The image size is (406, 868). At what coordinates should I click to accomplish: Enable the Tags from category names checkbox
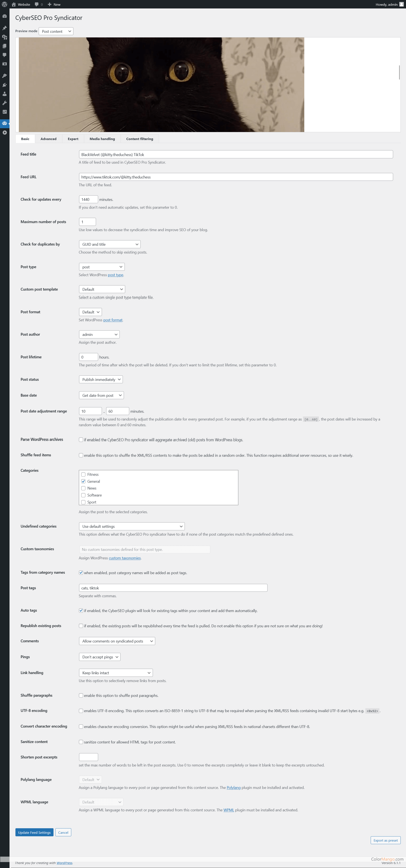click(x=81, y=572)
